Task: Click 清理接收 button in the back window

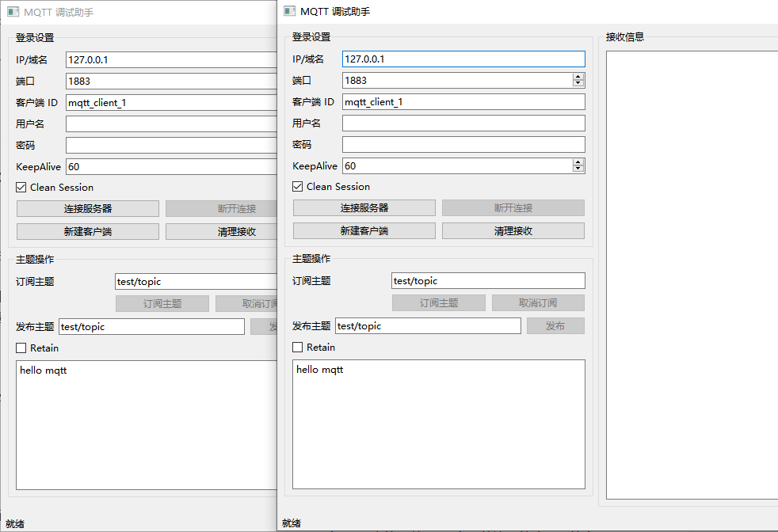Action: pos(221,231)
